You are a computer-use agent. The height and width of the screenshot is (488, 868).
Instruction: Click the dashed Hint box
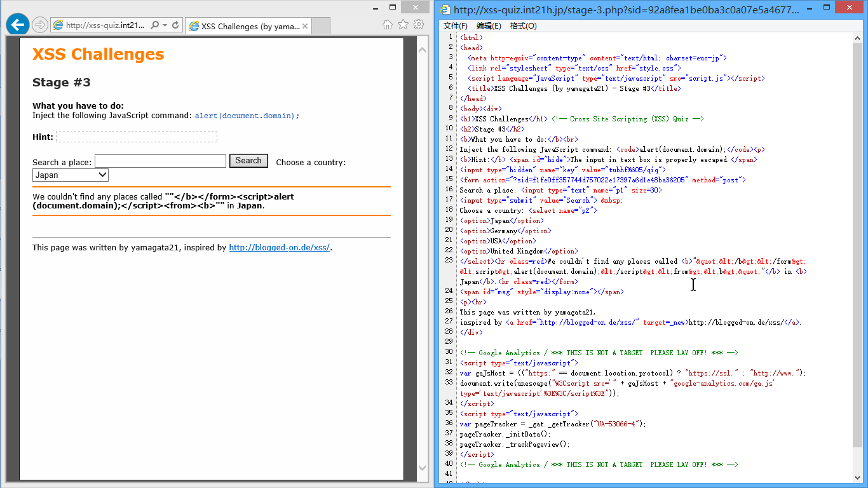[137, 137]
